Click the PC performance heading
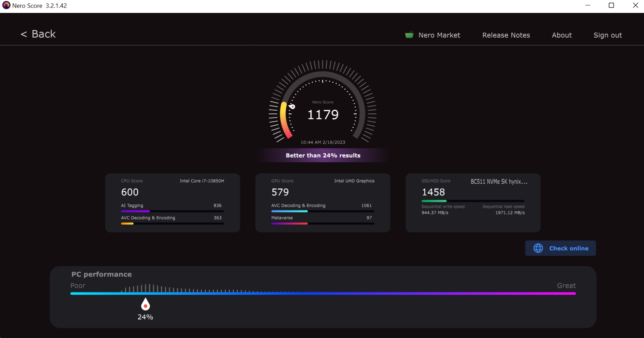The width and height of the screenshot is (644, 338). [x=101, y=274]
